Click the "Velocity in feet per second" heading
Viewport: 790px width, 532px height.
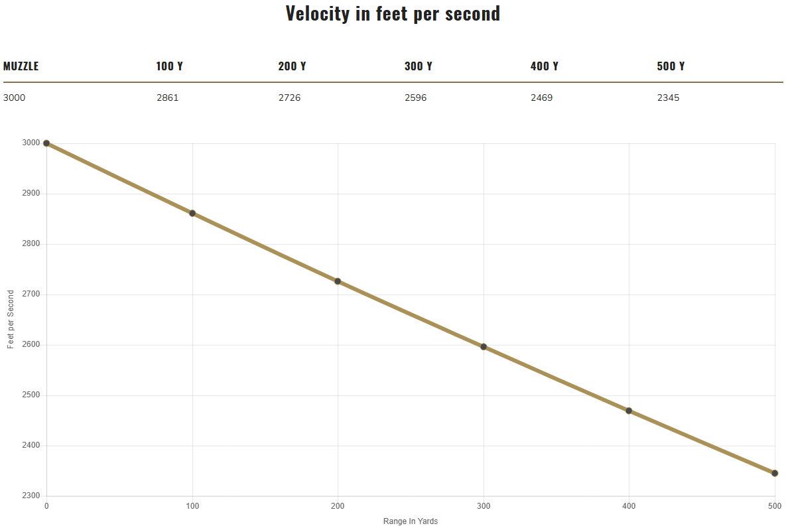(393, 13)
